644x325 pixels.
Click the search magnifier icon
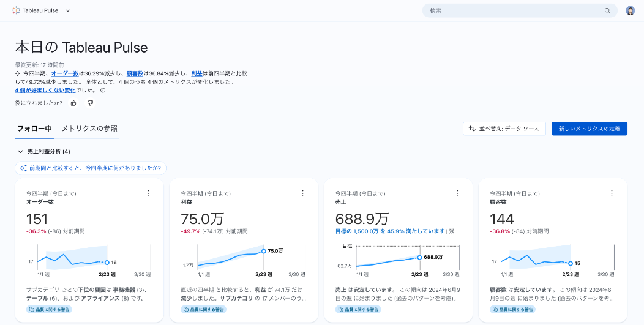click(607, 10)
